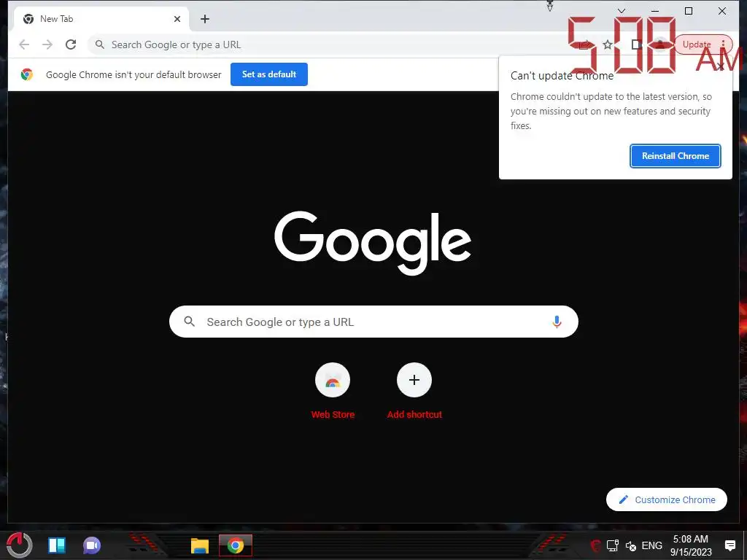Start voice search with microphone icon
This screenshot has height=560, width=747.
point(557,322)
